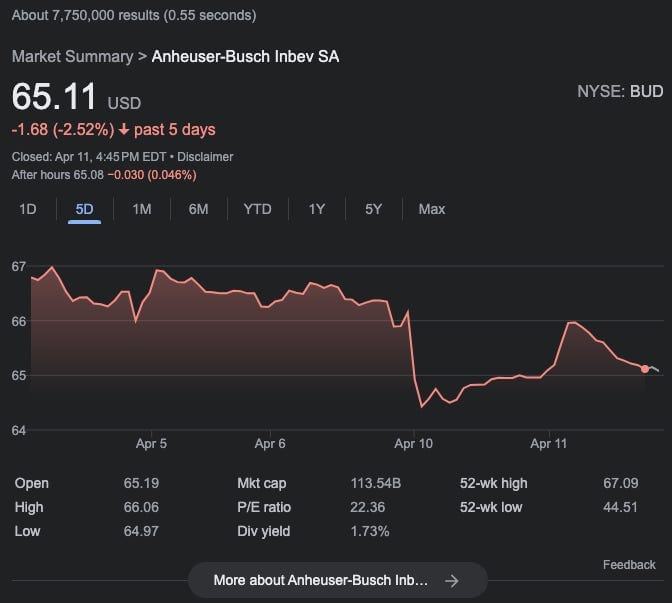Viewport: 672px width, 603px height.
Task: Select the 1D time range tab
Action: click(x=28, y=209)
